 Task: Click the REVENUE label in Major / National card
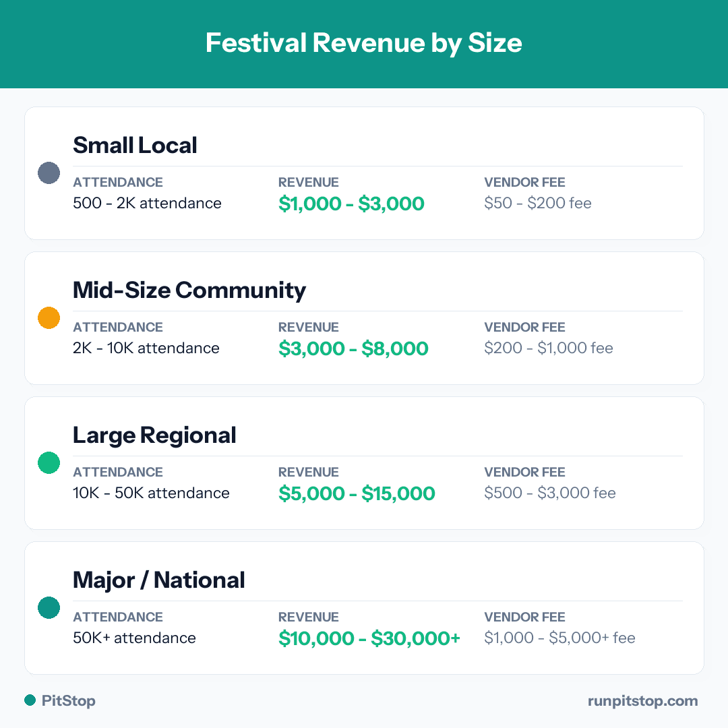click(308, 617)
